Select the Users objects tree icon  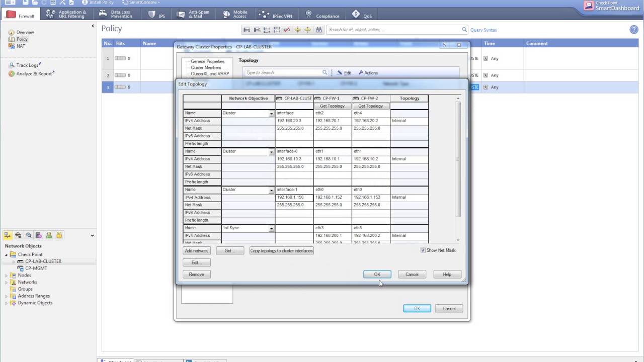pos(49,235)
